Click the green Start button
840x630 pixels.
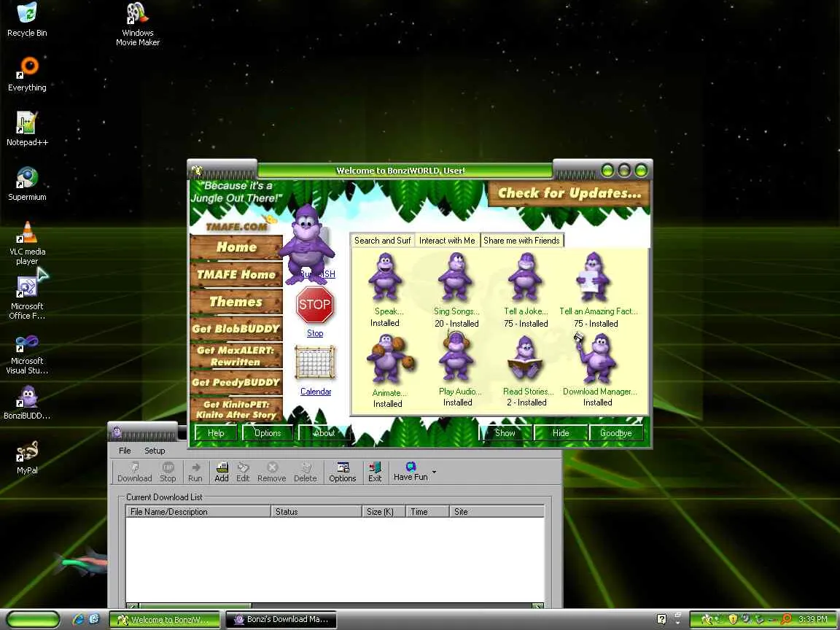point(34,619)
